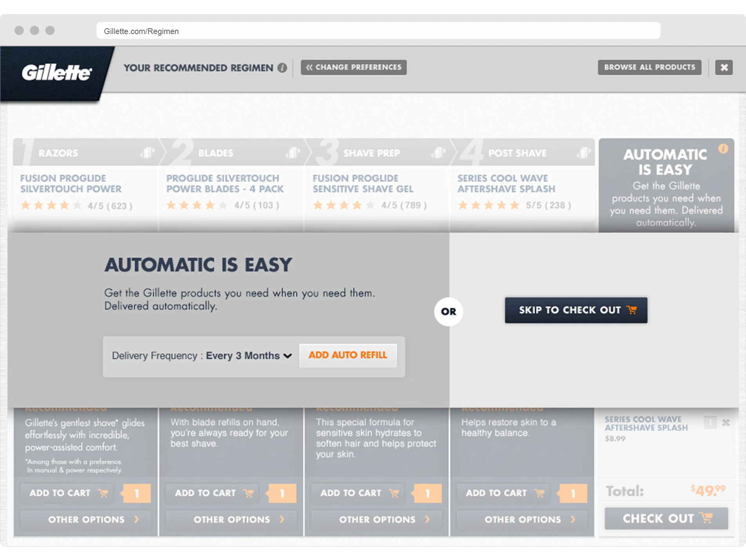Viewport: 746px width, 560px height.
Task: Click the browser address bar Gillette.com/Regimen
Action: (378, 31)
